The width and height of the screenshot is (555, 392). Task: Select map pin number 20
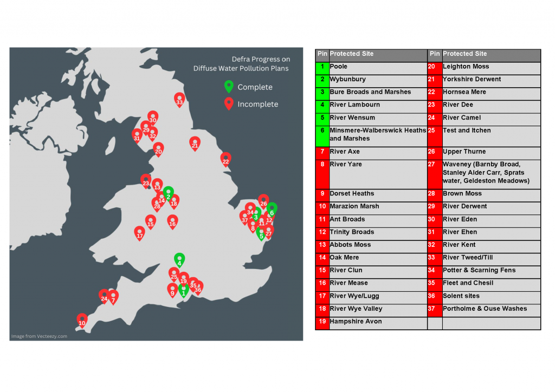(158, 149)
